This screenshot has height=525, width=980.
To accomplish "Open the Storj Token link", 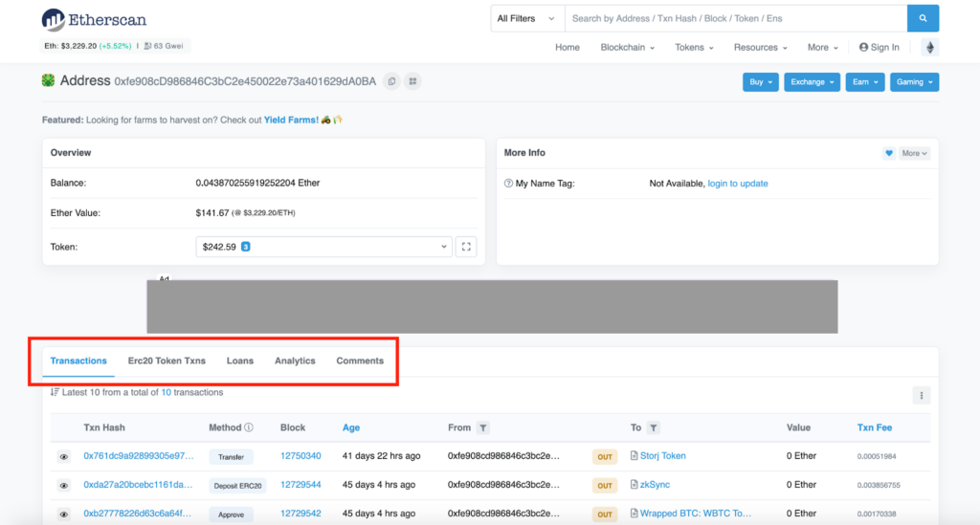I will [662, 456].
